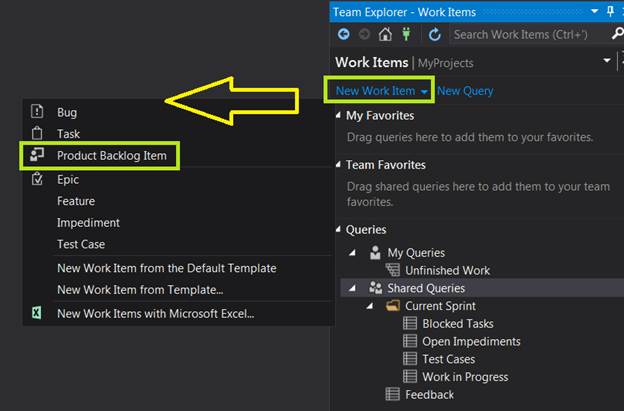The height and width of the screenshot is (411, 624).
Task: Collapse the My Favorites section
Action: point(337,116)
